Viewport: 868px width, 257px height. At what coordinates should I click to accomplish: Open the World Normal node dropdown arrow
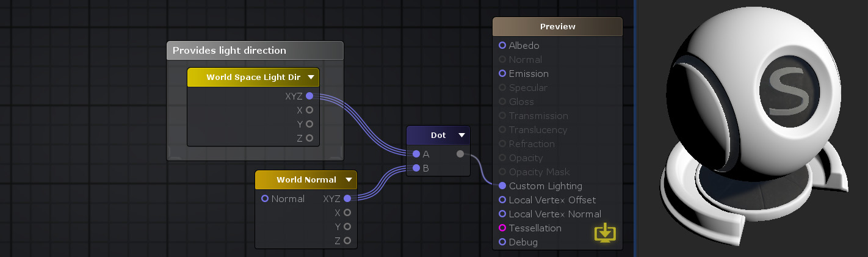click(349, 180)
